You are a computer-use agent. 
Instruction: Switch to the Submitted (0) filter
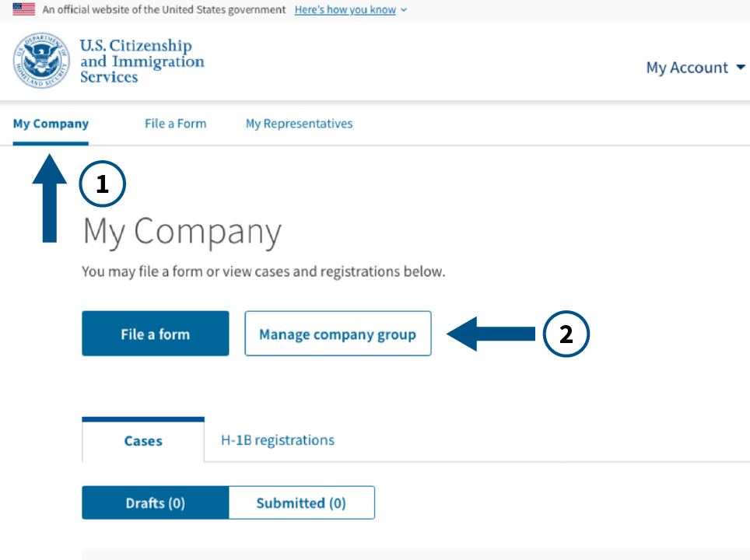point(302,502)
